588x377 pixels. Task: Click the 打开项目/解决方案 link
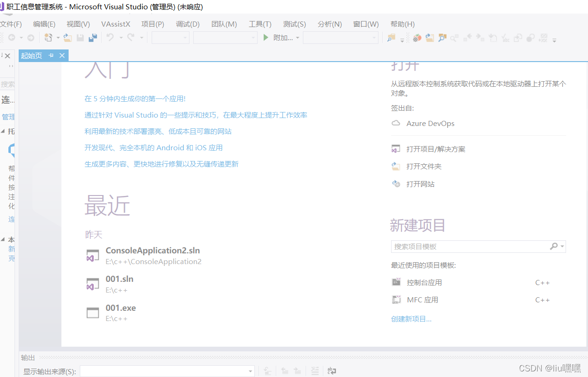tap(436, 149)
